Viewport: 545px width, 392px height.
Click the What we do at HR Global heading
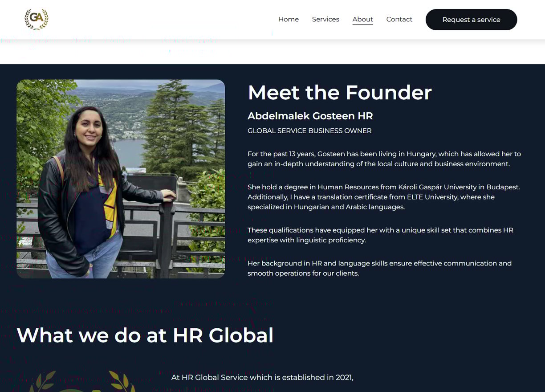coord(145,335)
